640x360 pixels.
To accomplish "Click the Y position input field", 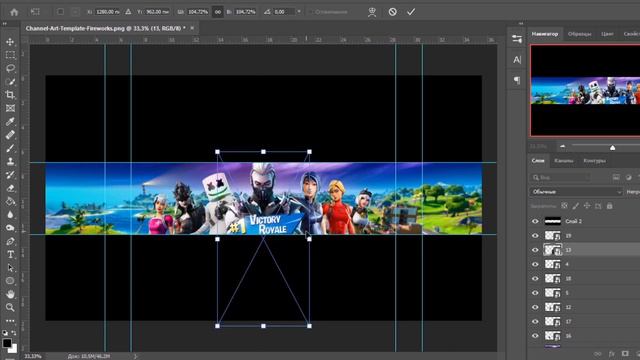I will pyautogui.click(x=158, y=12).
